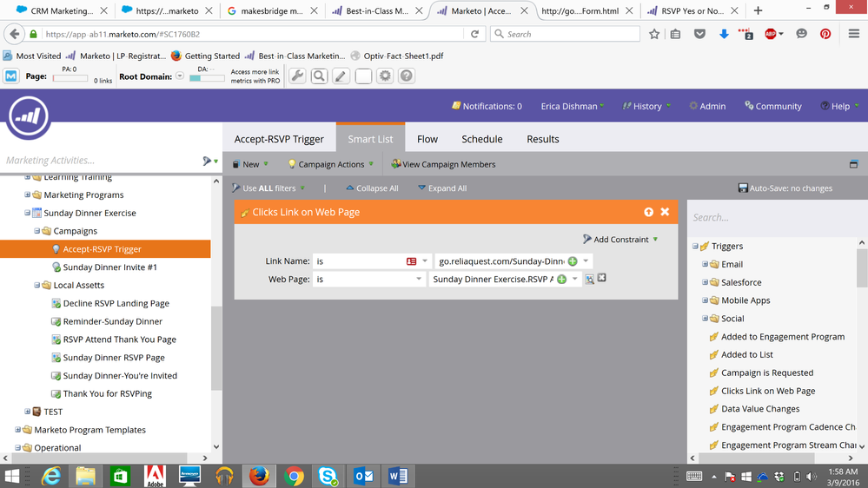Image resolution: width=868 pixels, height=488 pixels.
Task: Open Word from the taskbar
Action: [x=397, y=476]
